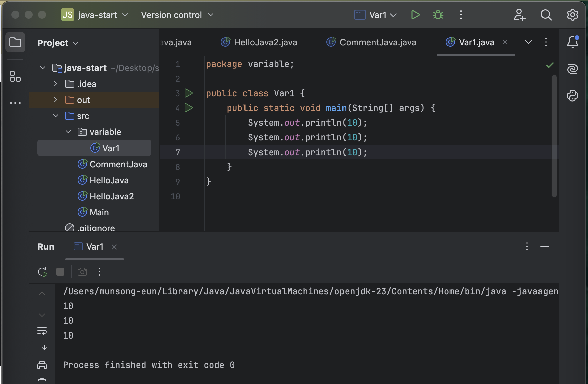Image resolution: width=588 pixels, height=384 pixels.
Task: Minimize the Run tool window
Action: pos(545,247)
